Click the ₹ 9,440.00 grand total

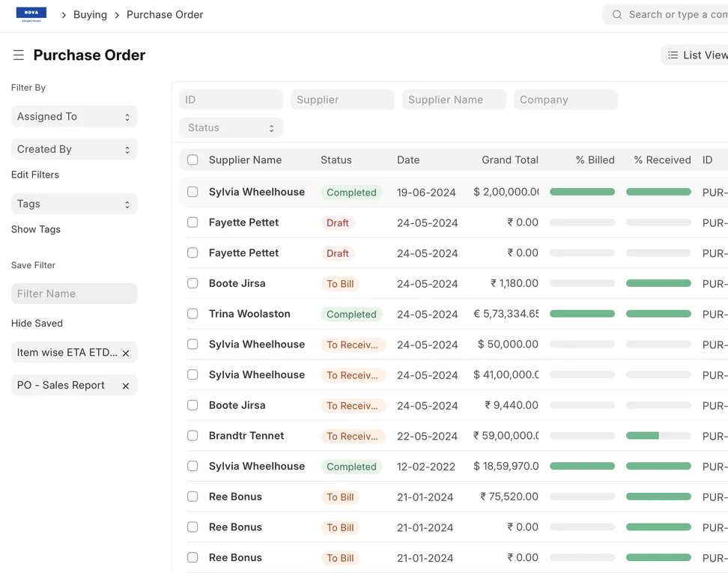pyautogui.click(x=512, y=405)
